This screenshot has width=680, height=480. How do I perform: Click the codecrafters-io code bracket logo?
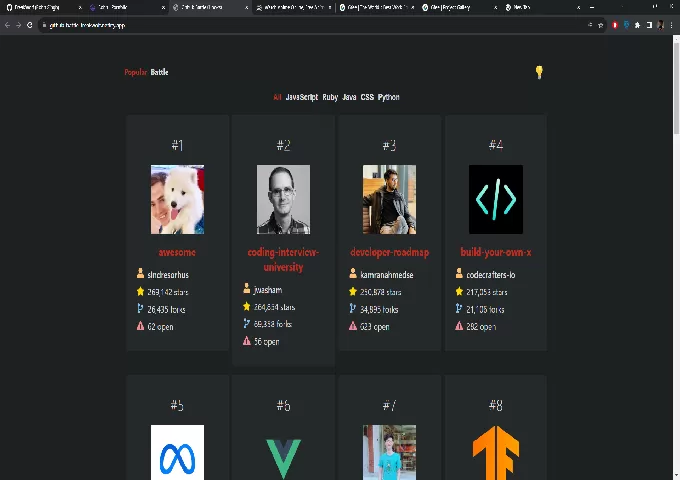click(496, 200)
